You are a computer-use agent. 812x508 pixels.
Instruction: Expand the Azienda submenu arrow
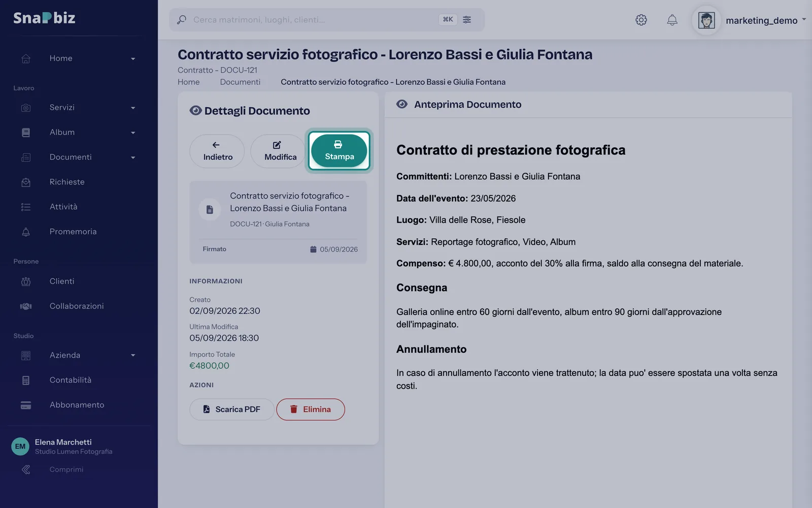coord(133,355)
